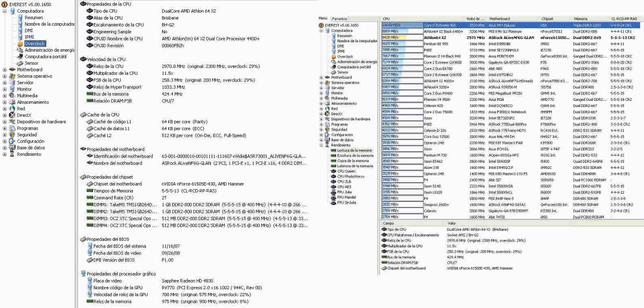Click the Nombre del motherboard row
Viewport: 644px width, 308px height.
pos(197,163)
